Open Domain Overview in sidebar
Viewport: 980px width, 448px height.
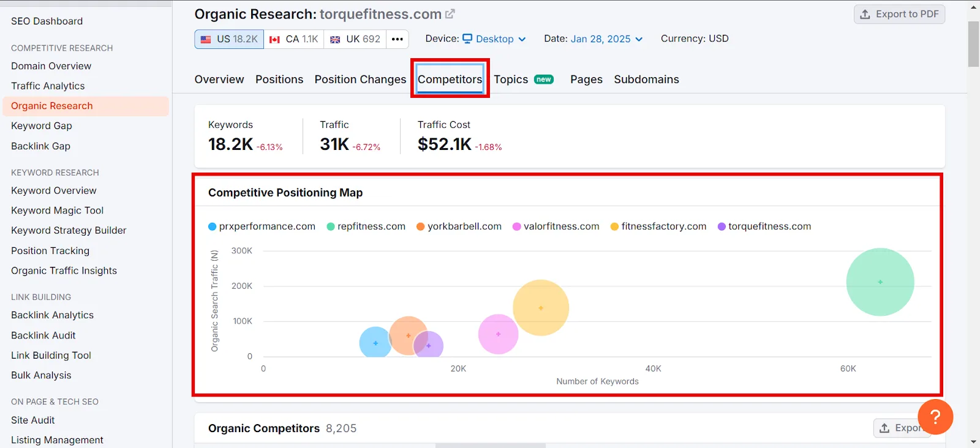coord(51,66)
